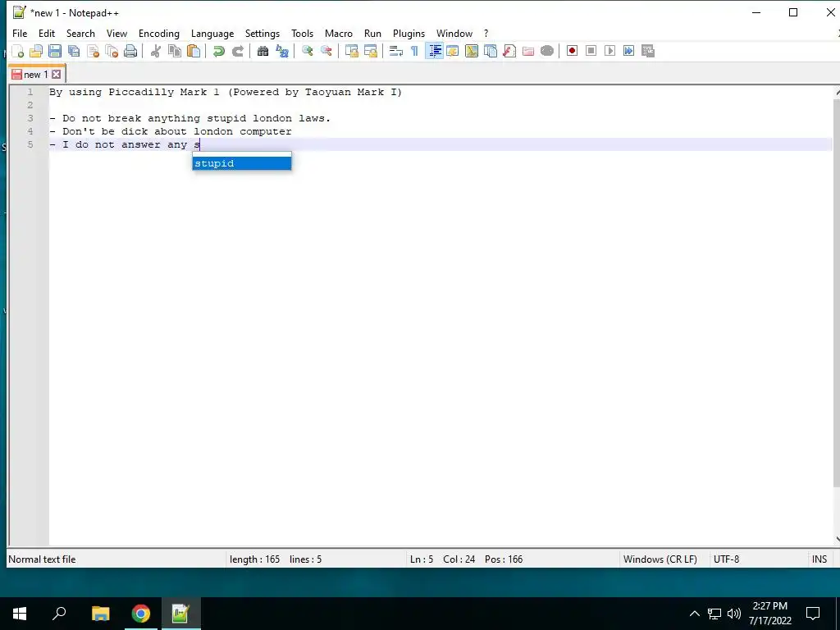Choose 'stupid' from the autocomplete popup
Image resolution: width=840 pixels, height=630 pixels.
[x=242, y=163]
